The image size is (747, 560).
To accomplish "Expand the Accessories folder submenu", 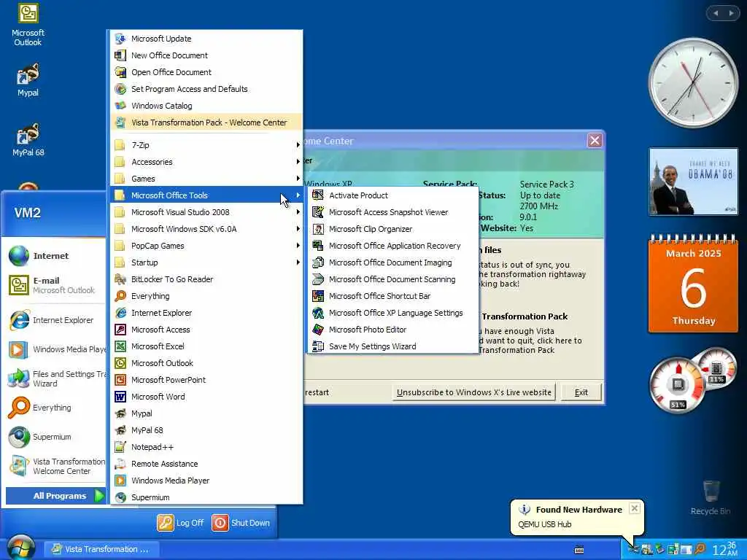I will click(206, 162).
